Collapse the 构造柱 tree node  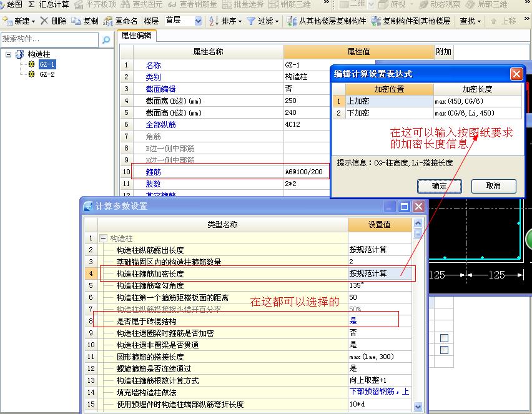[x=9, y=54]
